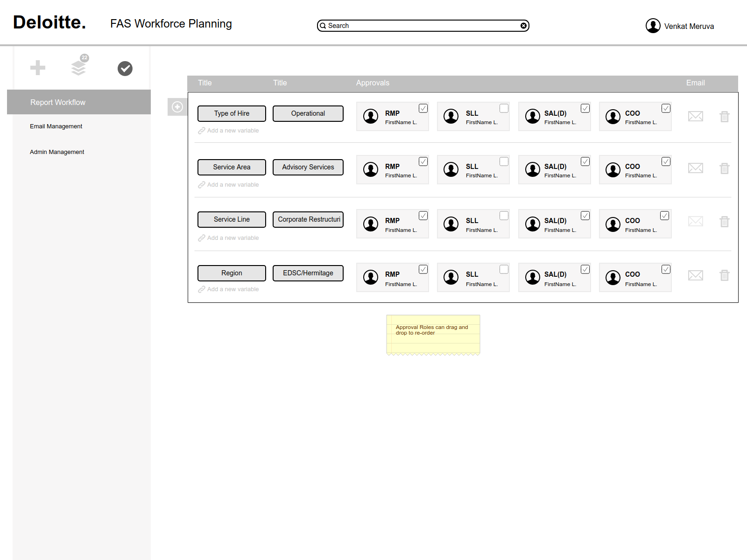Open the Advisory Services value selector
This screenshot has height=560, width=747.
308,167
